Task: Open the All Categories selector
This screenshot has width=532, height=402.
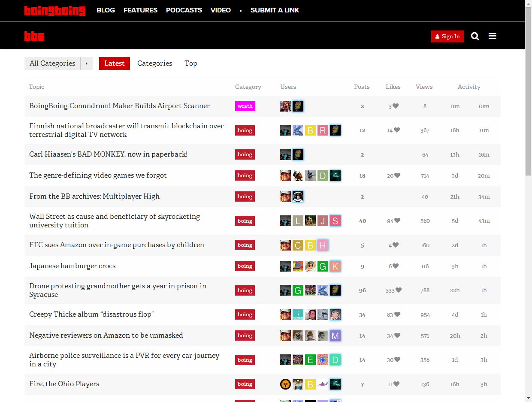Action: tap(52, 63)
